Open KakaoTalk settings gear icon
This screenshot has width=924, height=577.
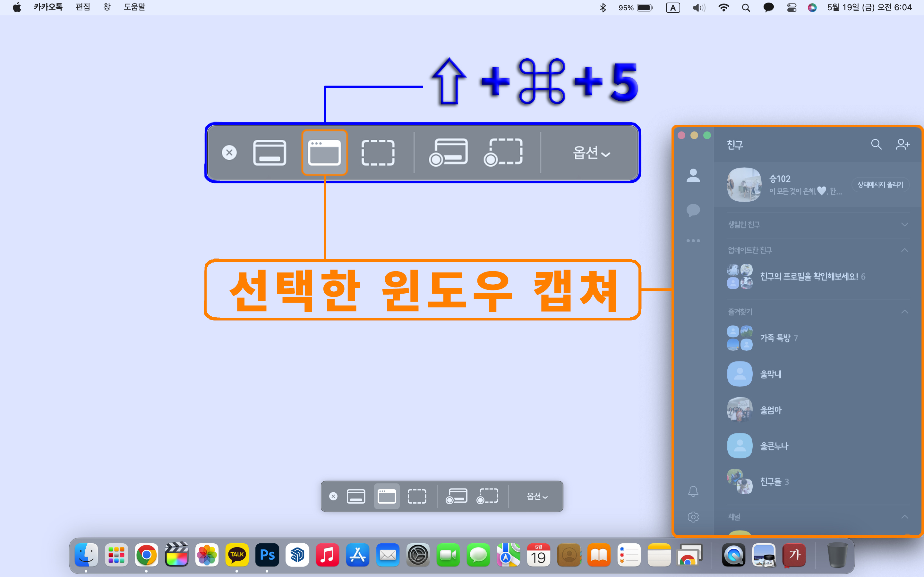click(693, 517)
